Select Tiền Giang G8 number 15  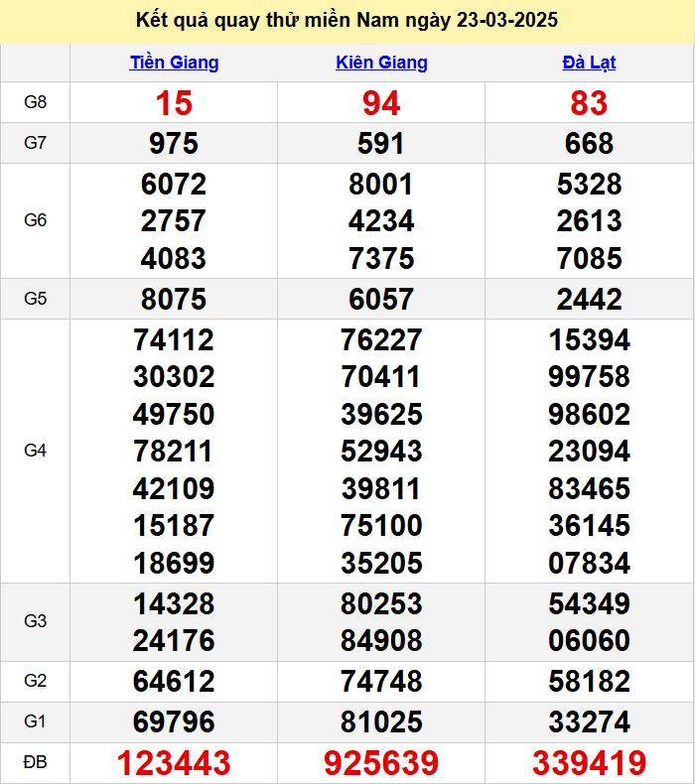(174, 103)
